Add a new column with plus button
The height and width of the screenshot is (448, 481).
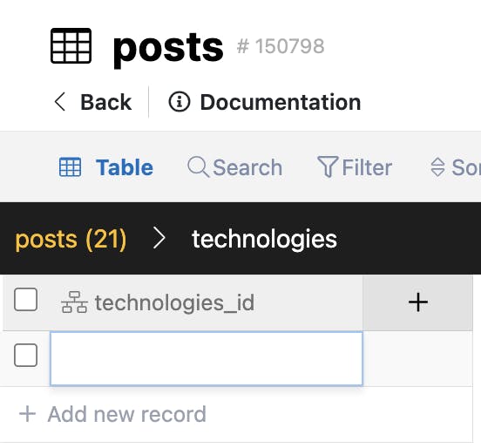click(x=417, y=302)
